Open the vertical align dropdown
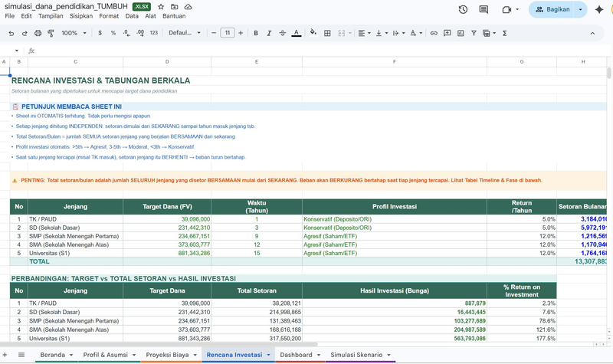 (x=382, y=33)
